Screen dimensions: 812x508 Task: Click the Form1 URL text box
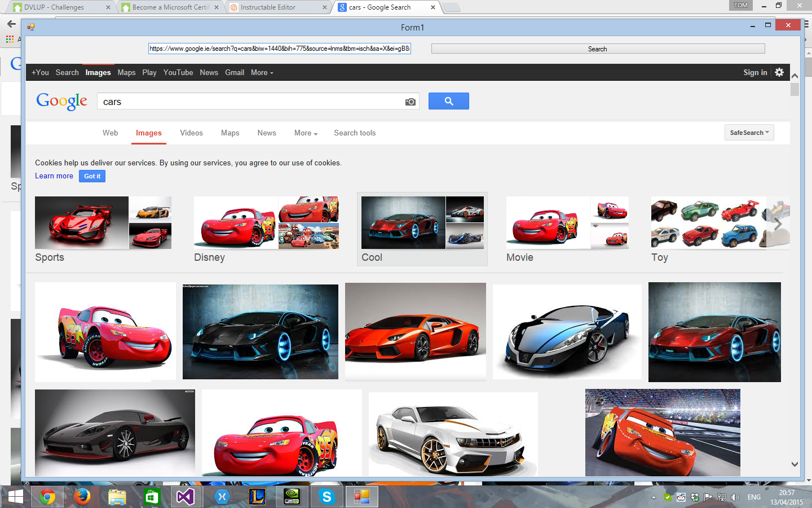(280, 49)
